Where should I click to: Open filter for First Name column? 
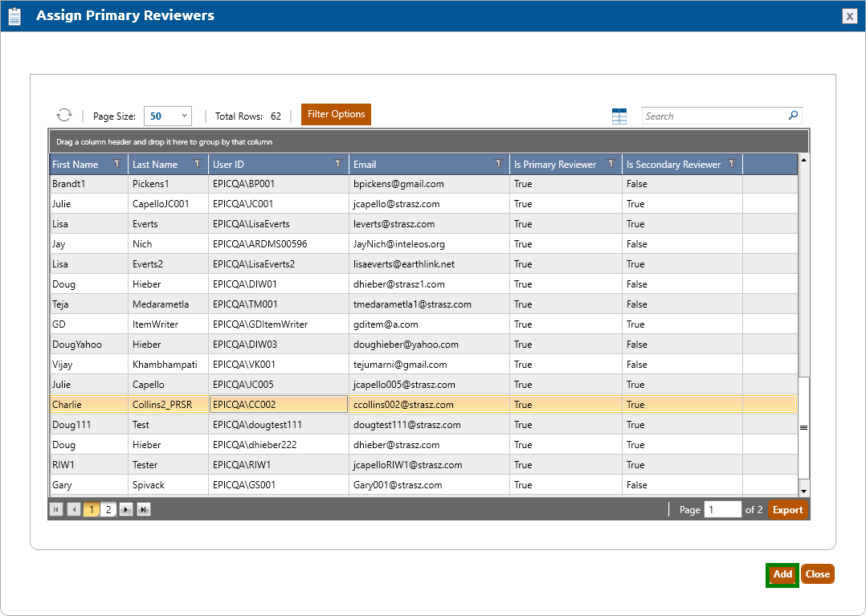pos(117,164)
